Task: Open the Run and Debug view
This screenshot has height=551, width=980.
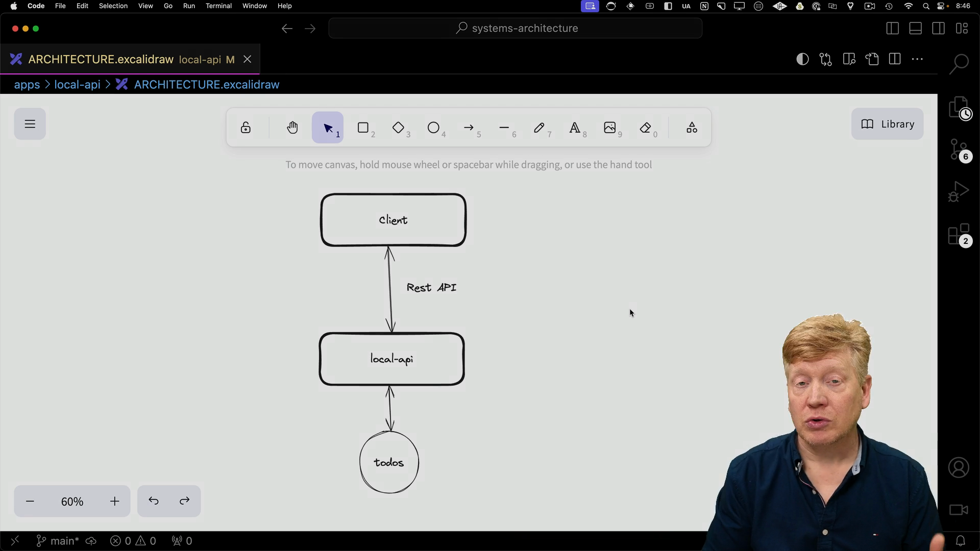Action: tap(959, 192)
